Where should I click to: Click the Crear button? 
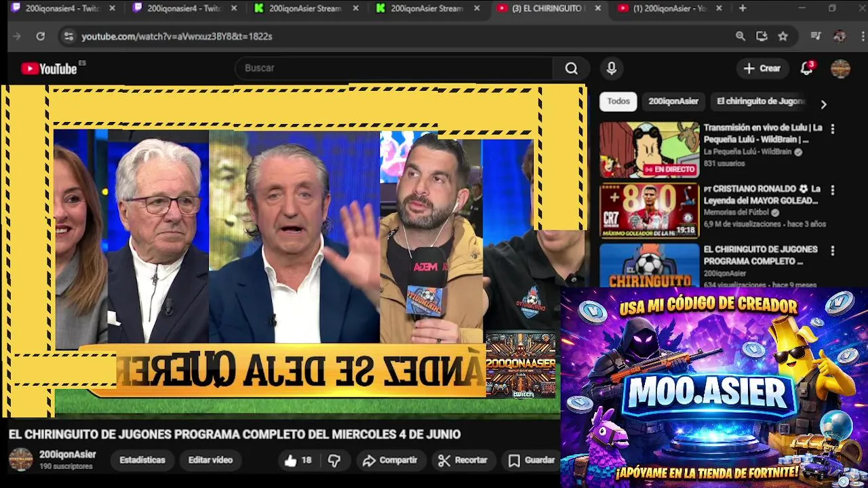pos(762,68)
